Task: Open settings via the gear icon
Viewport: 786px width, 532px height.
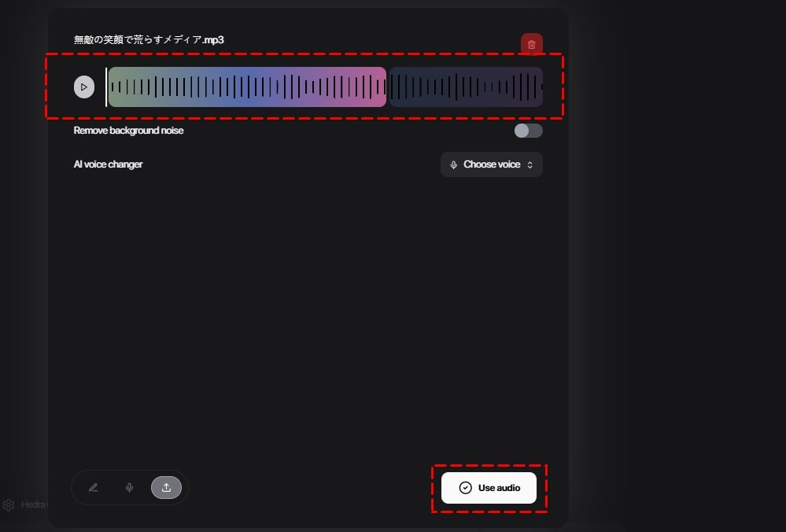Action: click(9, 504)
